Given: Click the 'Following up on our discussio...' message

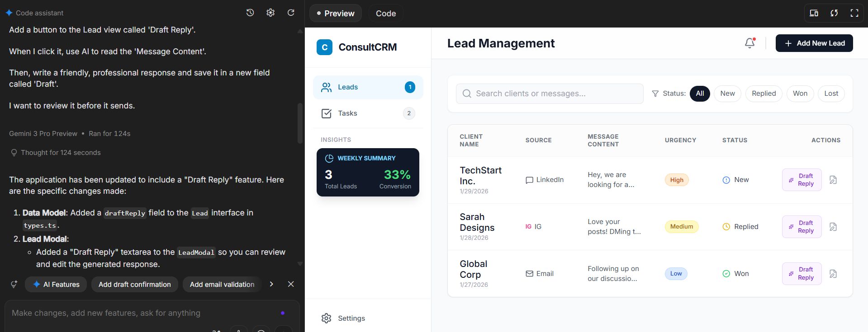Looking at the screenshot, I should 613,274.
